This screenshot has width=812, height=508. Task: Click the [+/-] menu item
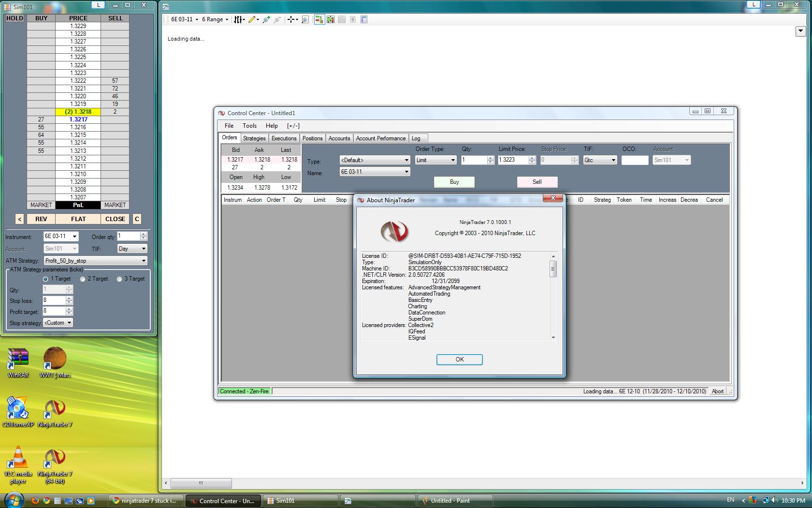click(x=293, y=126)
